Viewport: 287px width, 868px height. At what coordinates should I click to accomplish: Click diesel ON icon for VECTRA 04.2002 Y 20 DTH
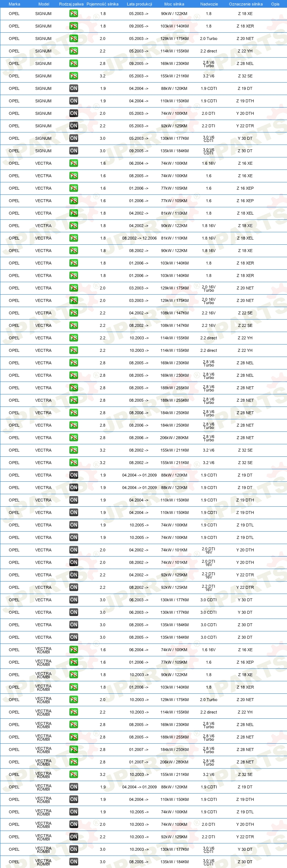(x=74, y=550)
